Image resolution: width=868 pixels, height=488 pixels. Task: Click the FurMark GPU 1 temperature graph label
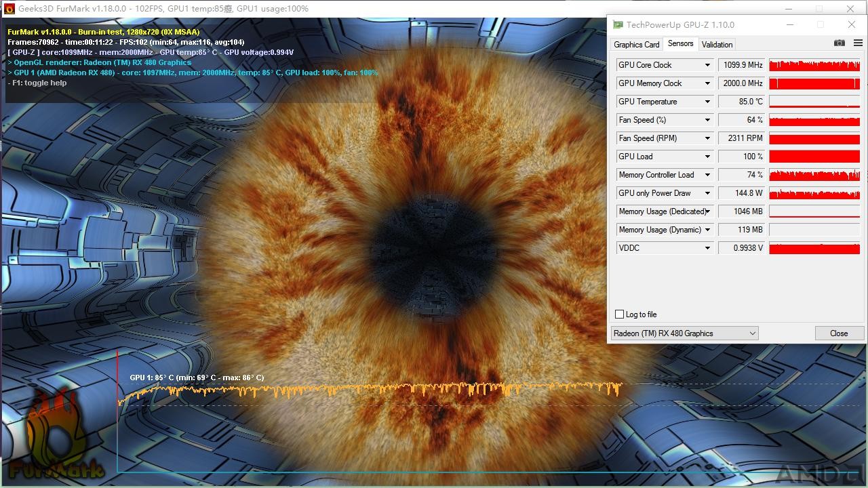pos(197,378)
